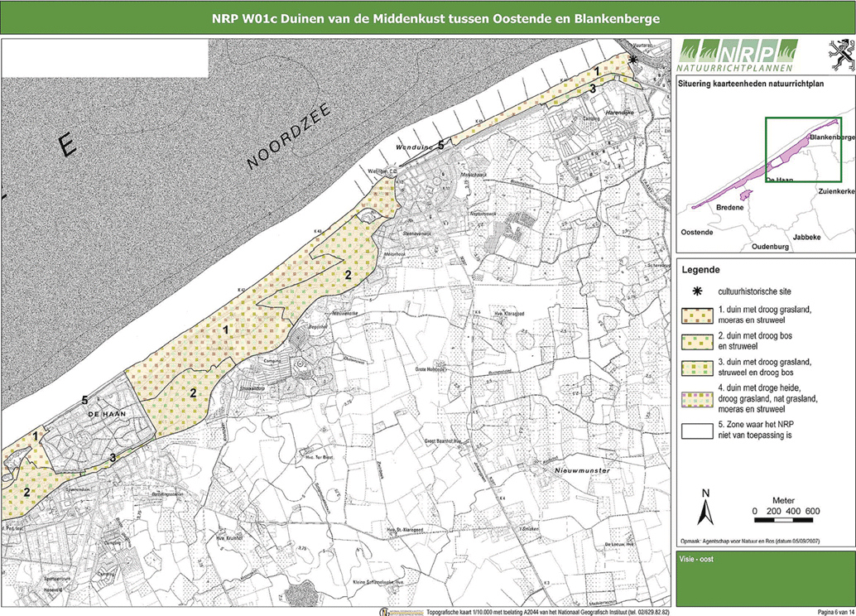Click the number 5 beside Wenduine
This screenshot has height=616, width=856.
click(x=440, y=145)
